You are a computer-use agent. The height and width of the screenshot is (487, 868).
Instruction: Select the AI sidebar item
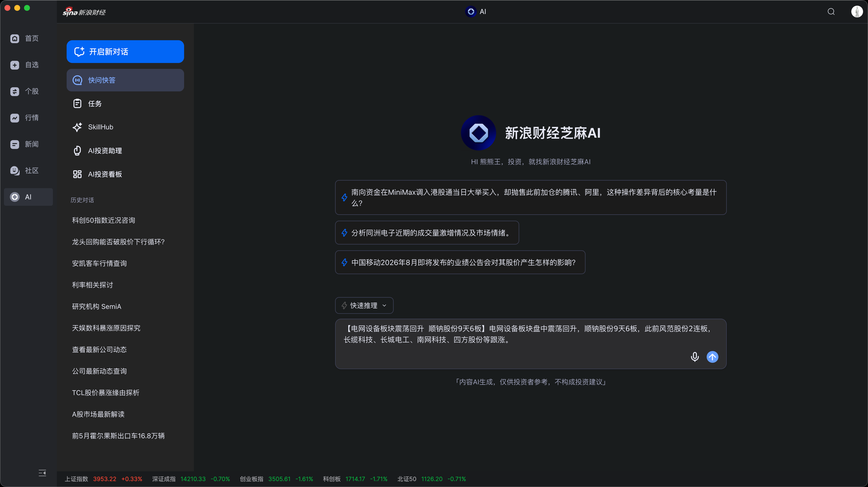point(28,197)
